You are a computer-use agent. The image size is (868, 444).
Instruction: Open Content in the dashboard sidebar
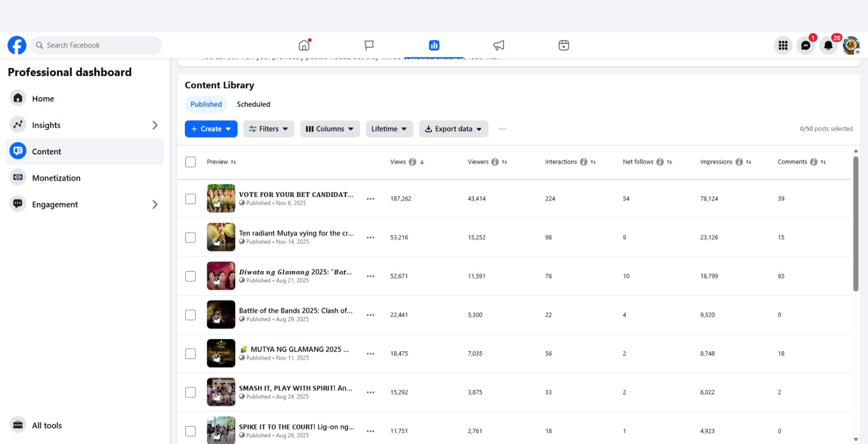pos(85,152)
